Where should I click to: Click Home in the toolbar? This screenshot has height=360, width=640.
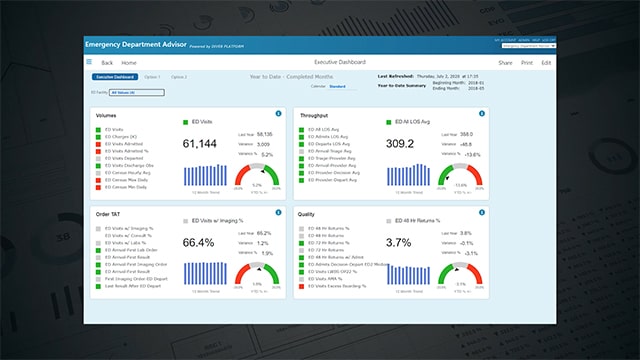pyautogui.click(x=129, y=62)
